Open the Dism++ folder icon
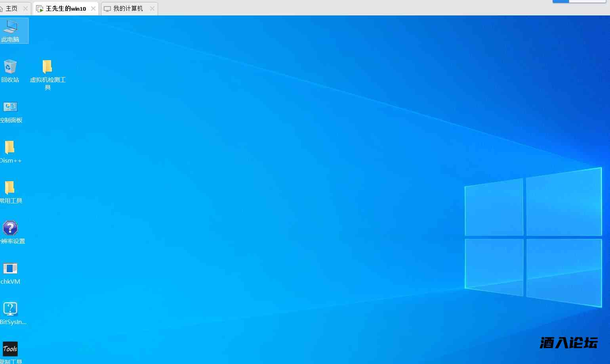Viewport: 610px width, 364px height. click(x=10, y=147)
